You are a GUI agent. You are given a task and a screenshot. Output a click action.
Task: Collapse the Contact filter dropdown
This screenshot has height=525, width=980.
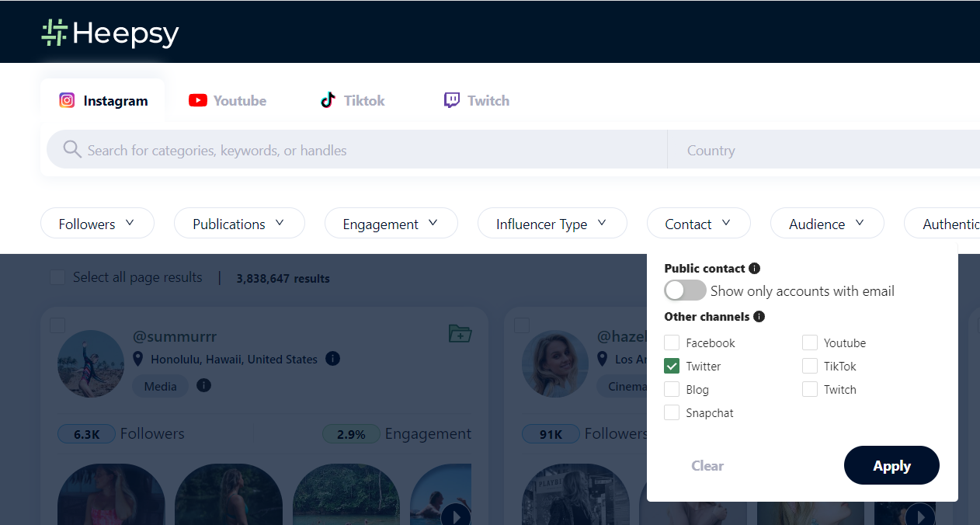point(698,223)
